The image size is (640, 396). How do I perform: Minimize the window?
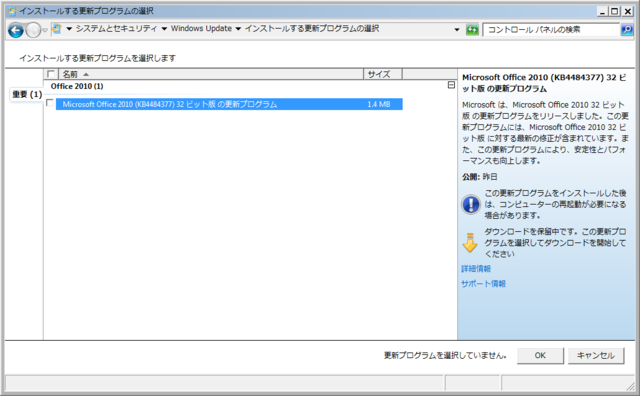click(602, 11)
